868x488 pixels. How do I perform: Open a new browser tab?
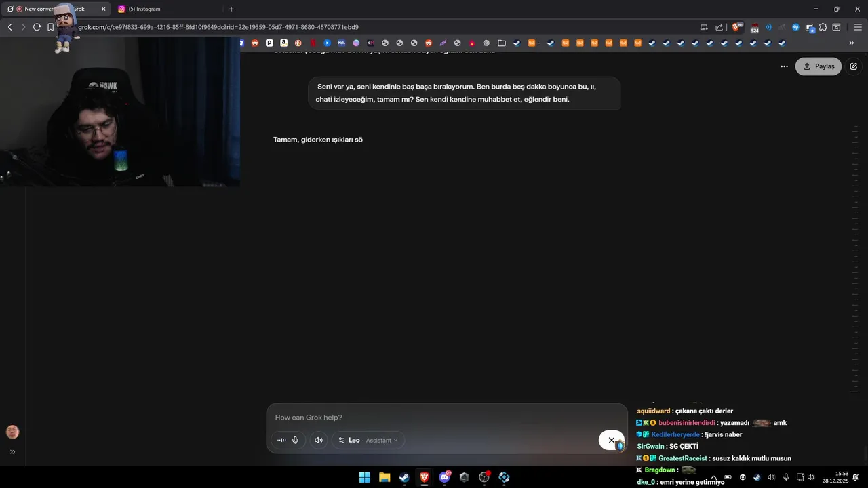pyautogui.click(x=231, y=9)
